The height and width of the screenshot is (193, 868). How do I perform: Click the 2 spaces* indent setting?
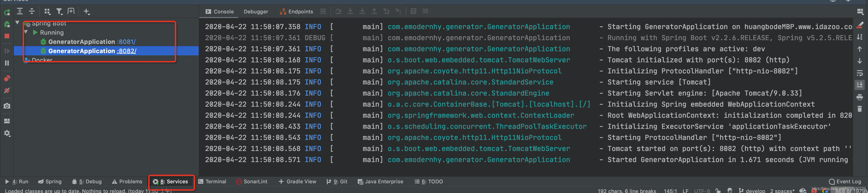tap(782, 191)
